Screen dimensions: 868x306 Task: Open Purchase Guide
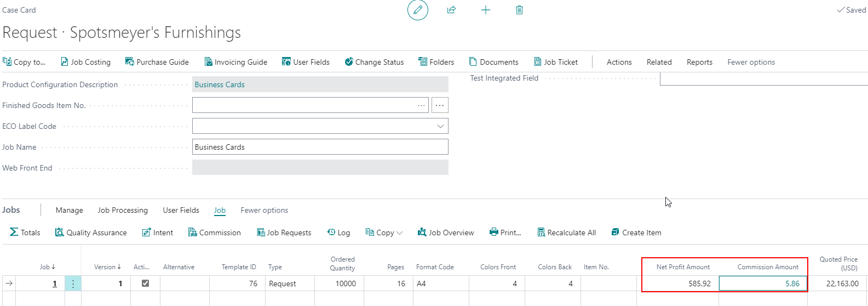tap(157, 62)
